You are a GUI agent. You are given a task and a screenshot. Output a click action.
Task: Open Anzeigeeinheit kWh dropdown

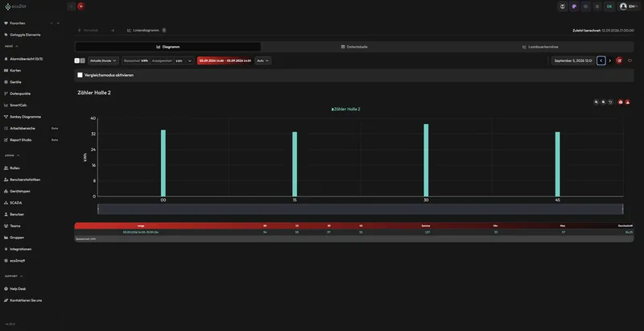[184, 60]
